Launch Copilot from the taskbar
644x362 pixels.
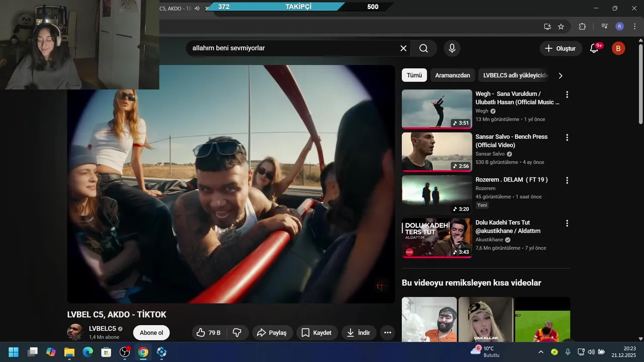(51, 352)
